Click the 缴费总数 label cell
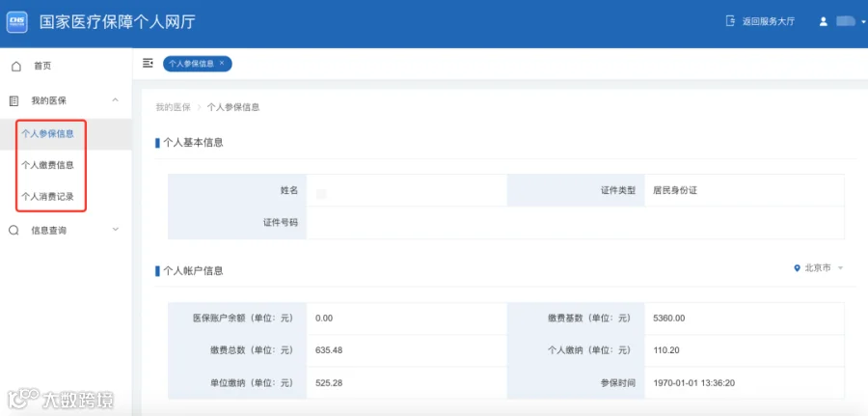This screenshot has height=416, width=868. (x=237, y=350)
